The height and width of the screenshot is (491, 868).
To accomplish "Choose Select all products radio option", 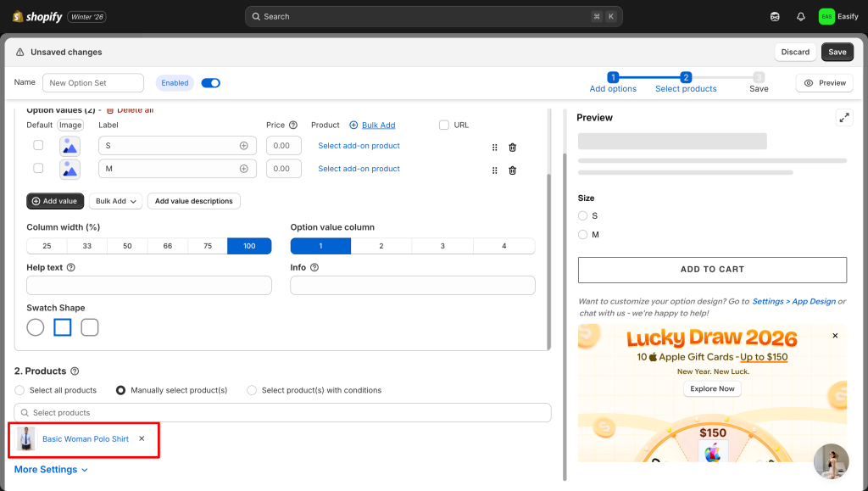I will pos(19,390).
